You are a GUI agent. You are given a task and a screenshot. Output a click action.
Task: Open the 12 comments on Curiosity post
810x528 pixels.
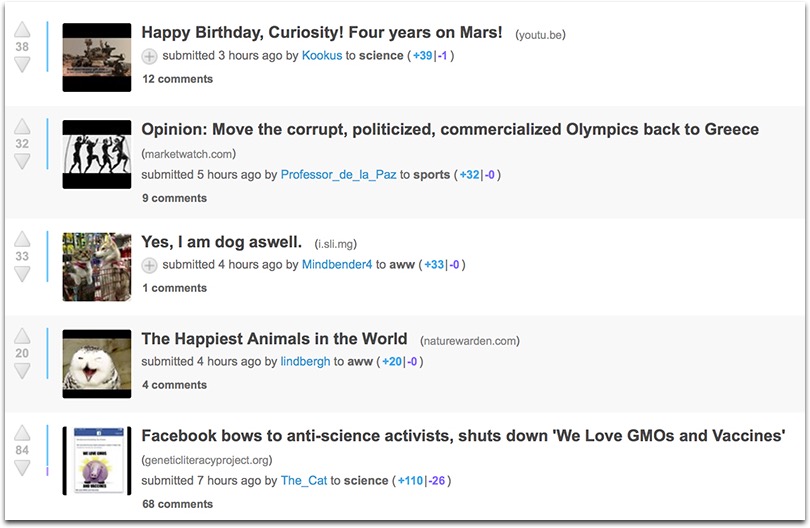[178, 79]
